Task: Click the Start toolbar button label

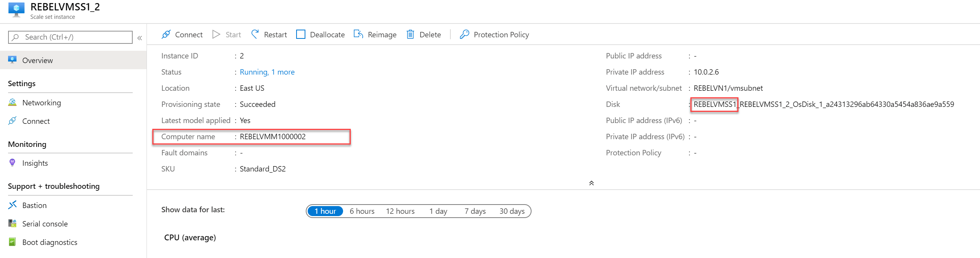Action: pos(233,35)
